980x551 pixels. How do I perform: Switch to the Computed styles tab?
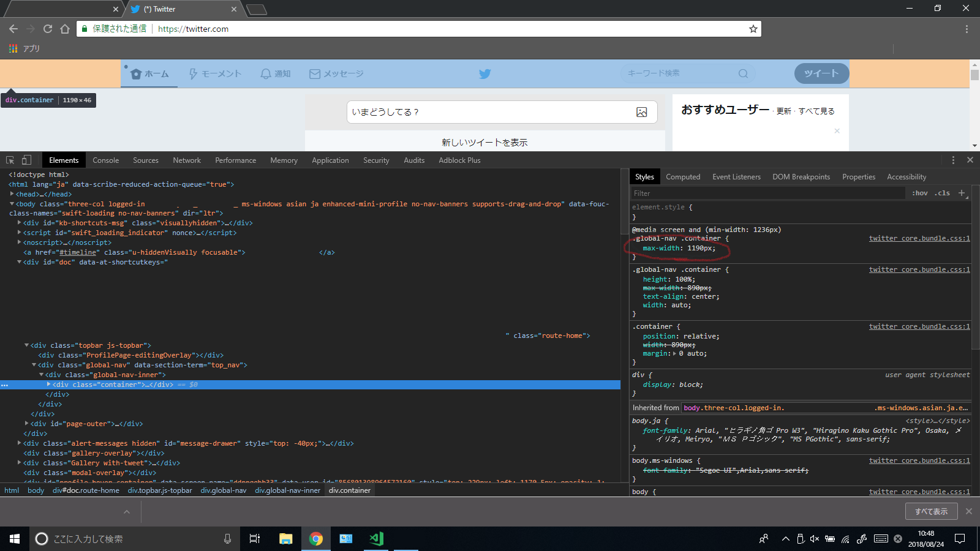tap(683, 176)
